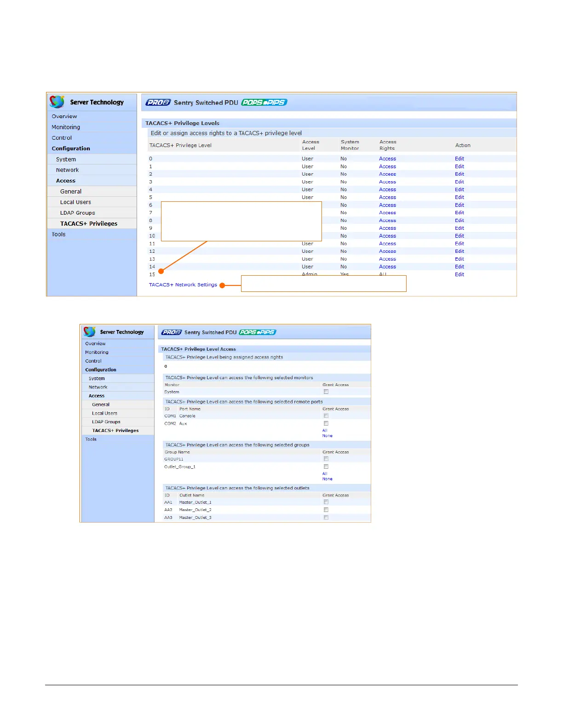This screenshot has width=563, height=728.
Task: Enable Grant Access for Master_Outlet_1
Action: [x=326, y=502]
